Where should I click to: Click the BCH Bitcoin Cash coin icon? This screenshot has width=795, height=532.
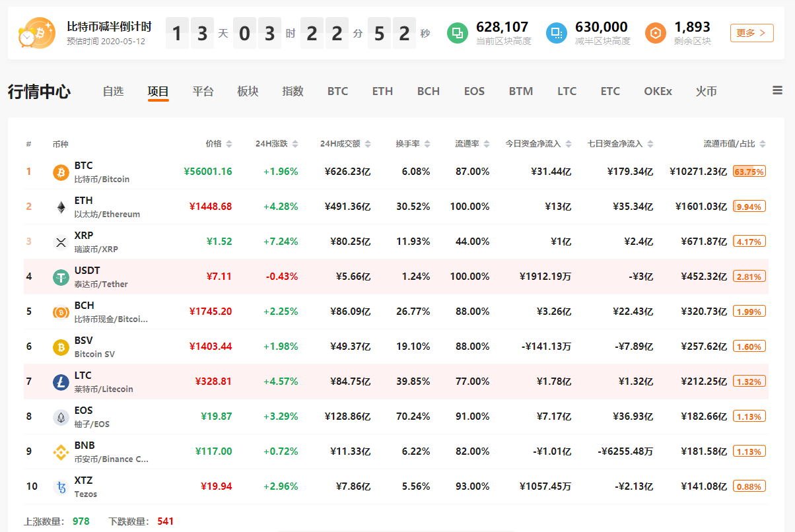[61, 312]
